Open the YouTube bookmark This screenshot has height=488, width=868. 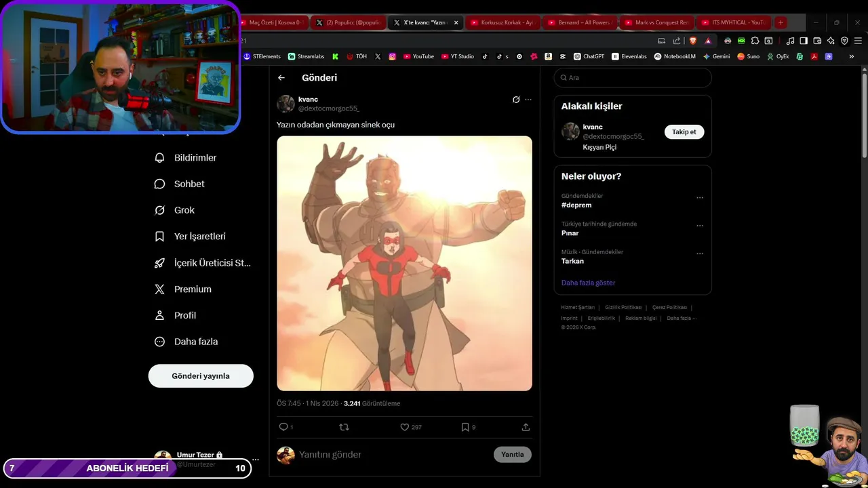tap(418, 56)
